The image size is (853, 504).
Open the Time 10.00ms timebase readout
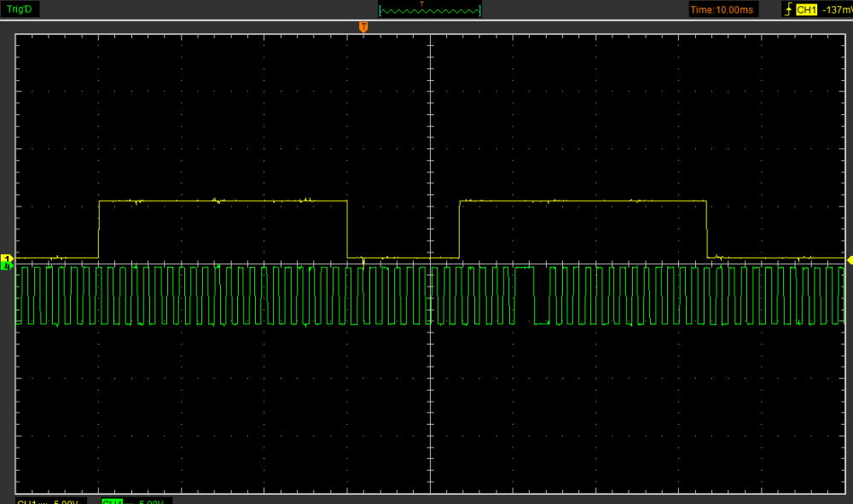[722, 9]
